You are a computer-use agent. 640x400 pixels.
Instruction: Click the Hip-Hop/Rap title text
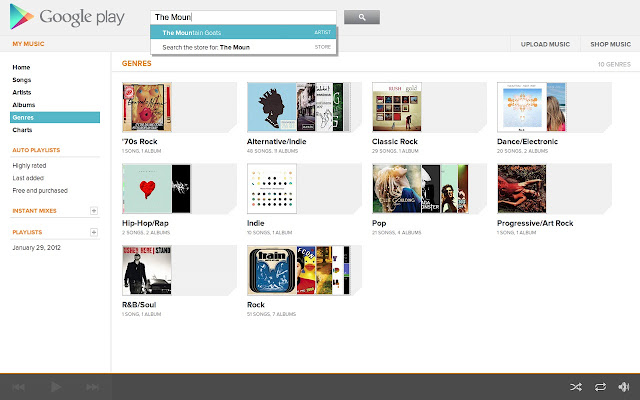coord(145,223)
